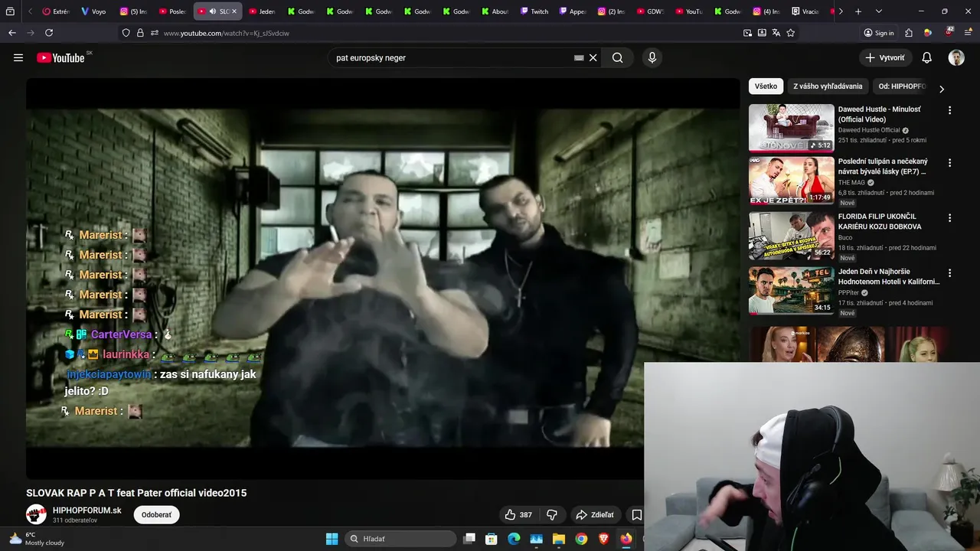Open File Explorer from taskbar

(x=559, y=539)
